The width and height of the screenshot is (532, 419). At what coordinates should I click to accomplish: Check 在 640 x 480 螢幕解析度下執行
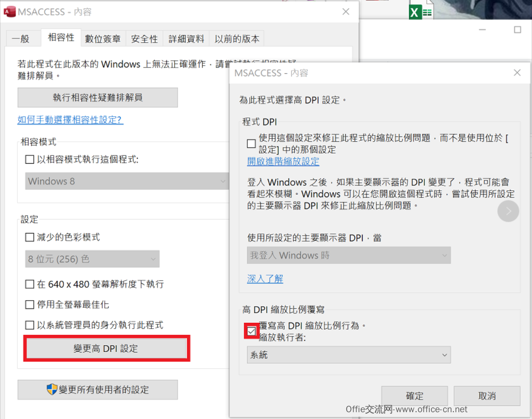pos(30,284)
